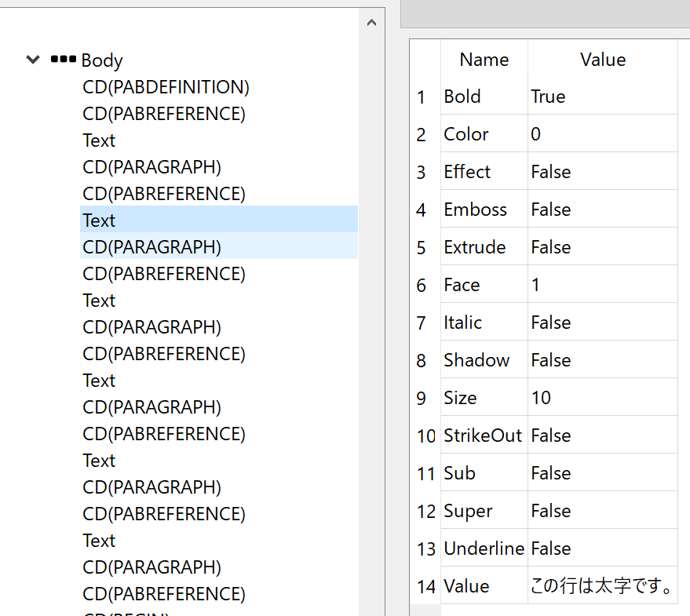Click the 1 value in Face row
The image size is (690, 616).
click(602, 285)
